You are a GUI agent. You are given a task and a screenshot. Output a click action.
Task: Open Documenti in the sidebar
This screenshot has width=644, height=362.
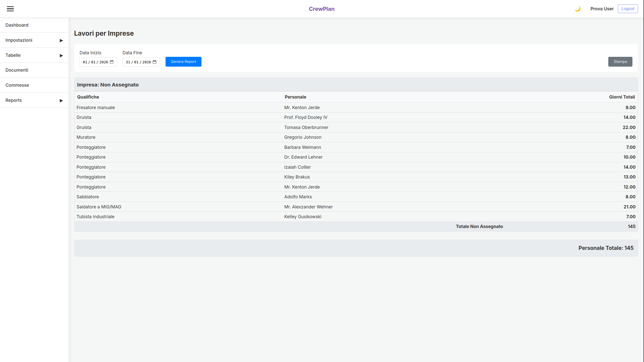point(17,70)
